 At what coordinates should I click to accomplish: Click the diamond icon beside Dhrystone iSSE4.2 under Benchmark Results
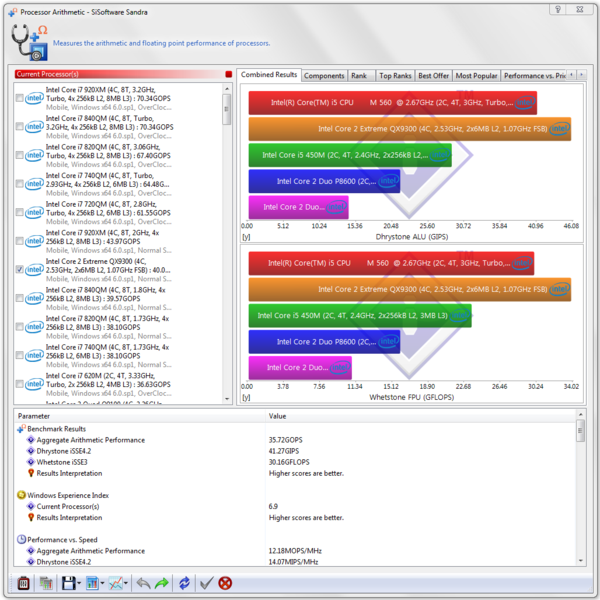31,451
